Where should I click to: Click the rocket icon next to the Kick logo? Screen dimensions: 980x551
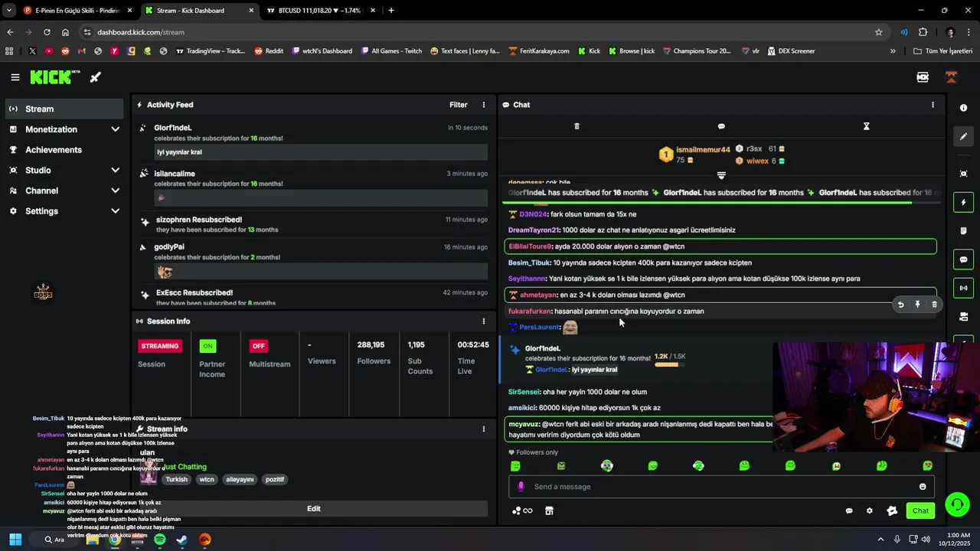pos(96,77)
